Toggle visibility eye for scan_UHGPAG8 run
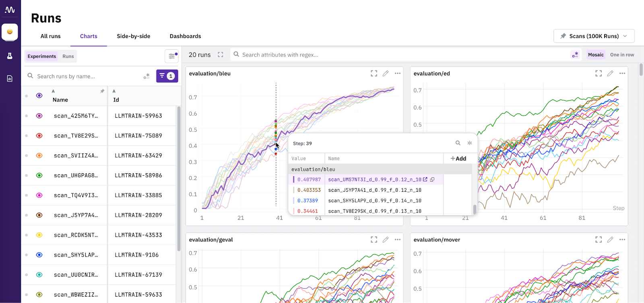This screenshot has height=303, width=644. (39, 176)
